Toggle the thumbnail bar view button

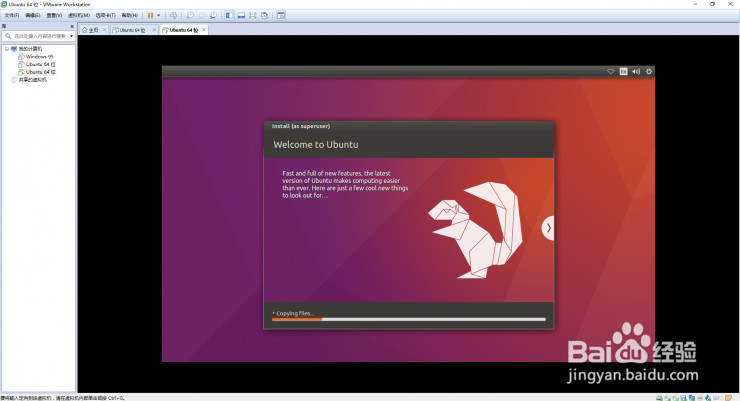241,15
